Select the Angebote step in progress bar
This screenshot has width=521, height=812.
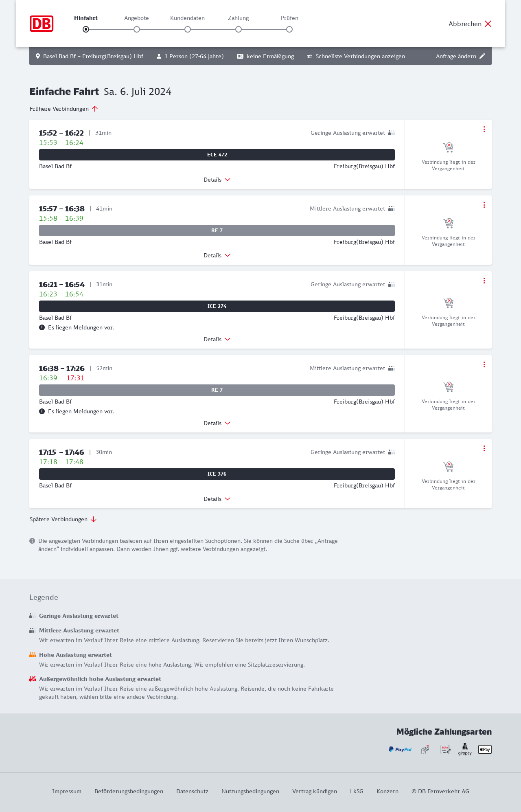137,29
